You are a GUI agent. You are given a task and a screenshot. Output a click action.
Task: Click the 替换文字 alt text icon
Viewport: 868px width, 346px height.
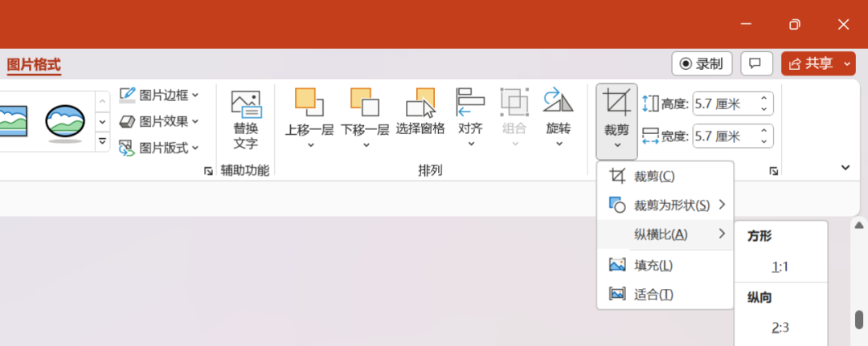tap(246, 105)
